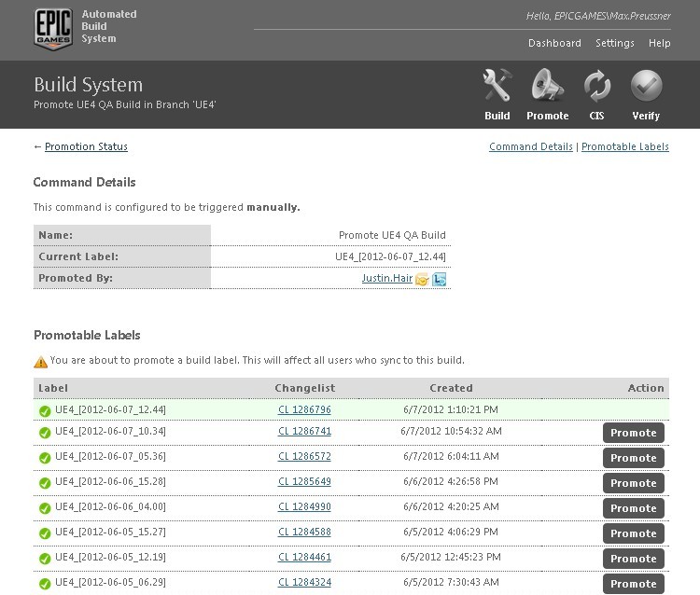The width and height of the screenshot is (700, 595).
Task: Open changelist CL 1286741
Action: [x=304, y=431]
